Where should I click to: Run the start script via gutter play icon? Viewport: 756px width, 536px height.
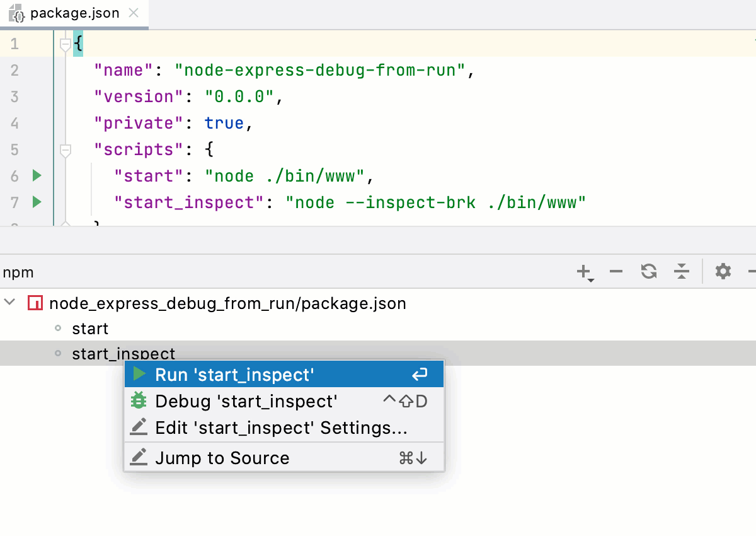pos(37,176)
